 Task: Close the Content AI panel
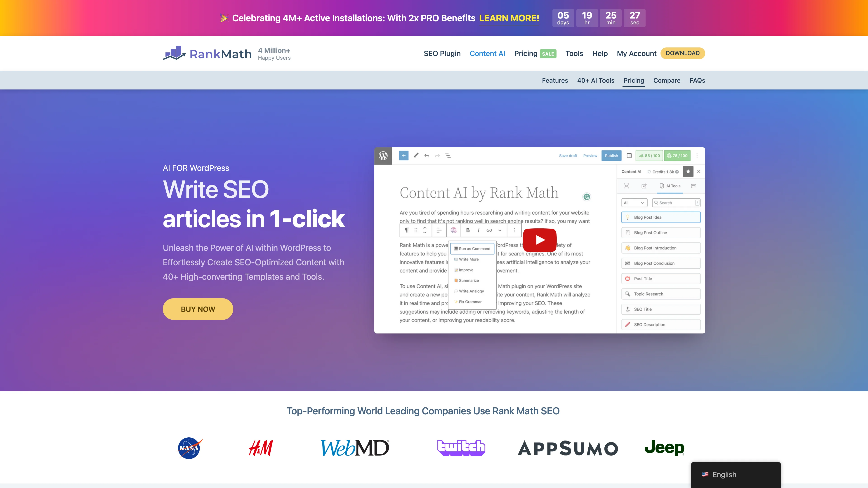(x=699, y=171)
